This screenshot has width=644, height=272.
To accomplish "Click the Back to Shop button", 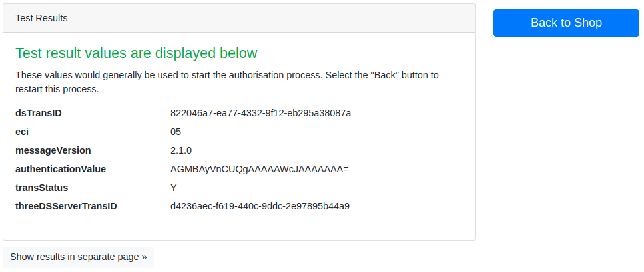I will (566, 23).
